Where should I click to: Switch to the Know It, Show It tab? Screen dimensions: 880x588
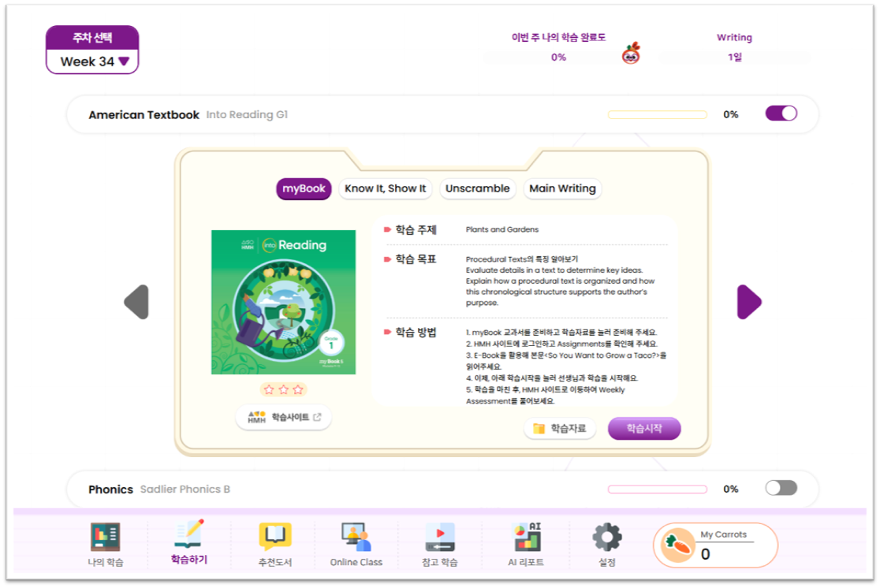385,188
